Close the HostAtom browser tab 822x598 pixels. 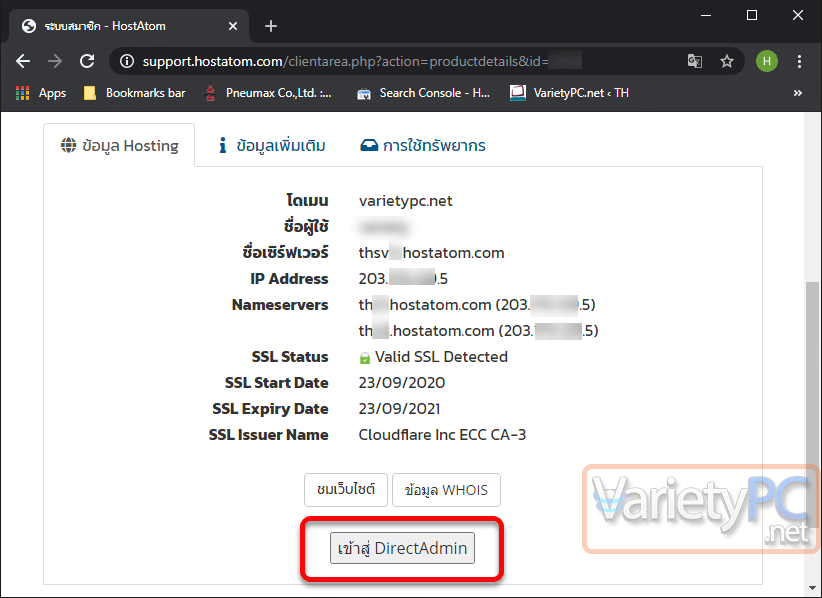[x=233, y=26]
